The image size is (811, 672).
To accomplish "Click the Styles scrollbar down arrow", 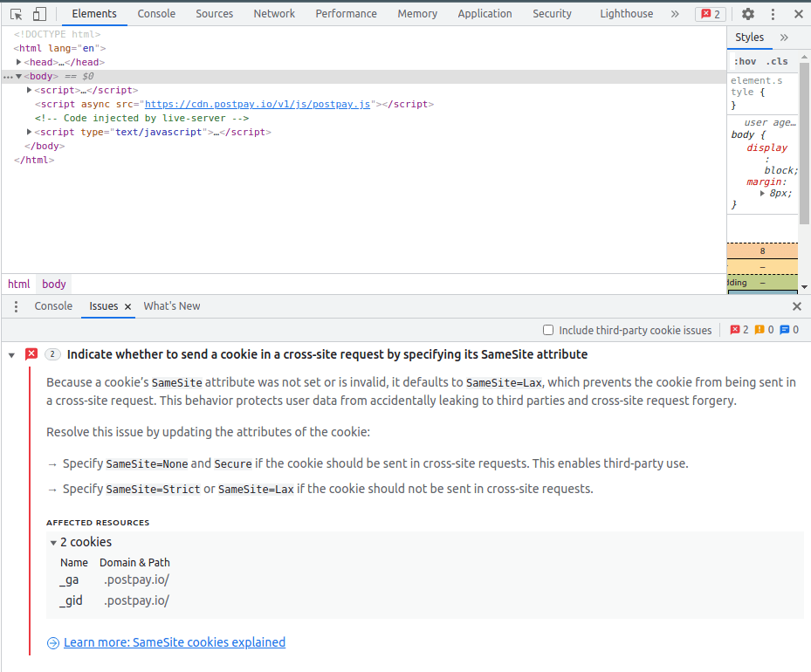I will click(804, 287).
